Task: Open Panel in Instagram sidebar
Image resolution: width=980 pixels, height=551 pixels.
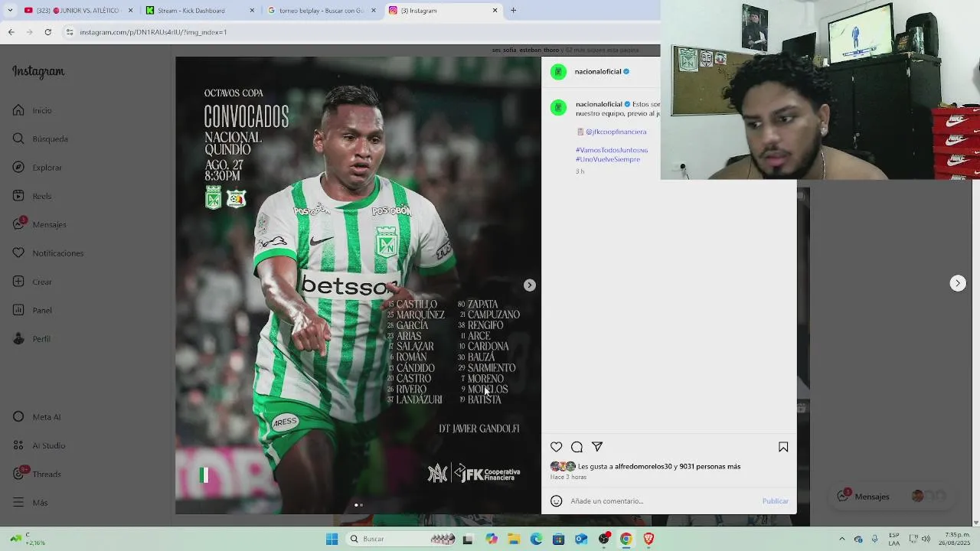Action: point(32,310)
